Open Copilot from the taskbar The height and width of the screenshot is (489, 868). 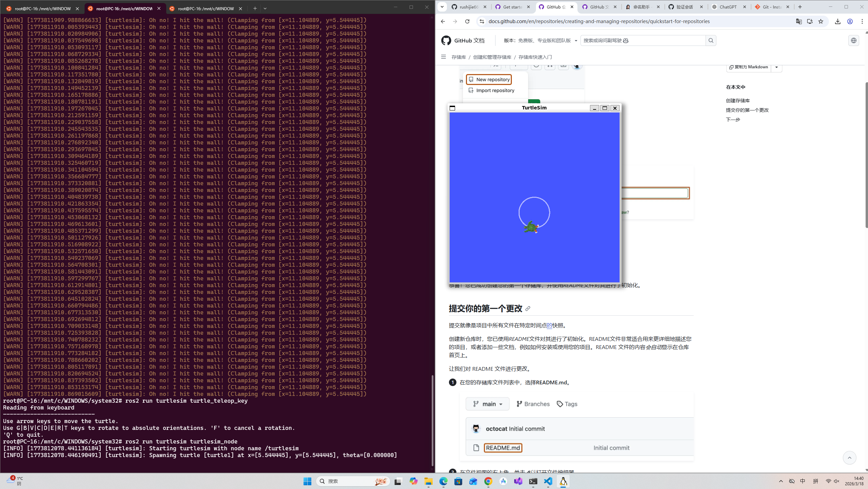413,481
